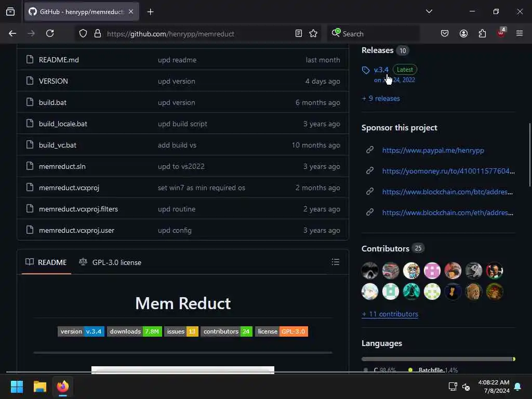Click the first contributor avatar

[x=370, y=271]
